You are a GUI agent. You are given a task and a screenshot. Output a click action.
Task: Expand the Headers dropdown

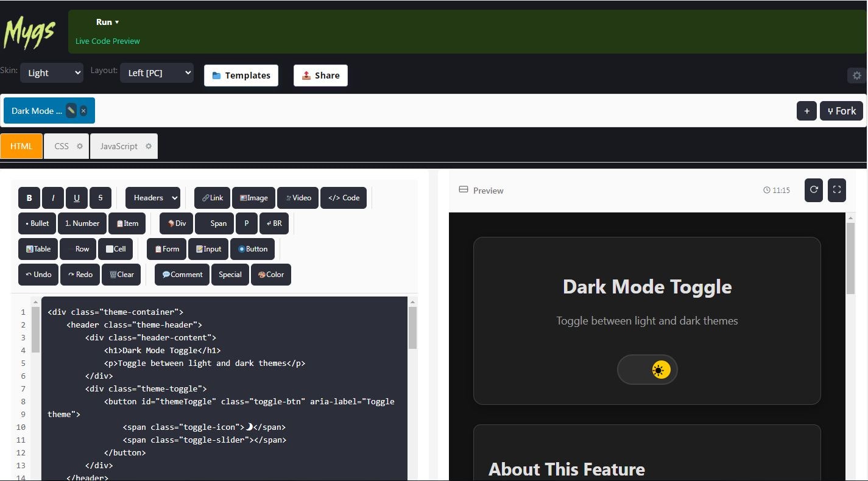(153, 198)
